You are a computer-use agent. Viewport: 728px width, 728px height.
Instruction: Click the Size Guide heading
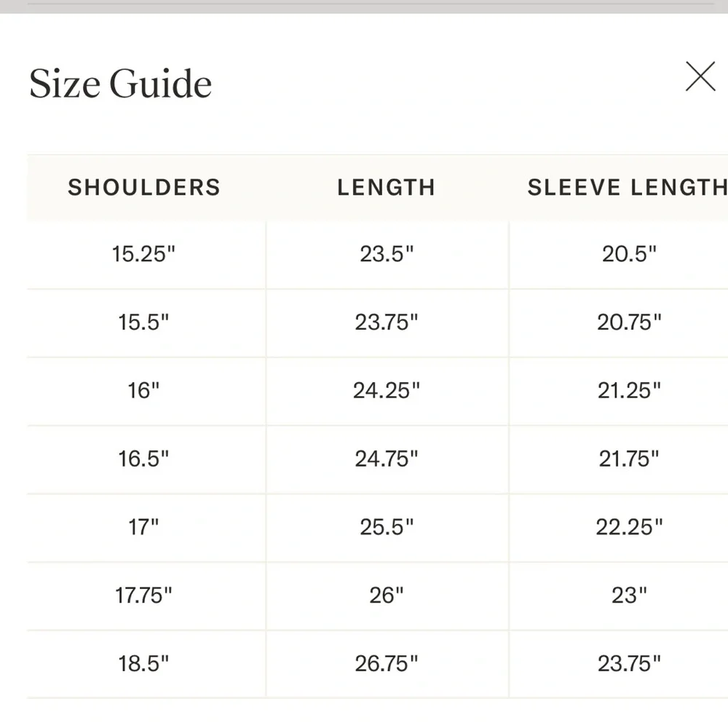coord(121,84)
